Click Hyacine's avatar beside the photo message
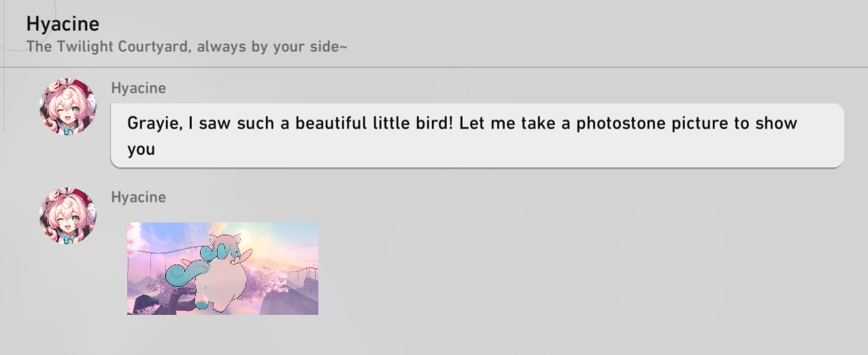868x355 pixels. click(x=67, y=216)
